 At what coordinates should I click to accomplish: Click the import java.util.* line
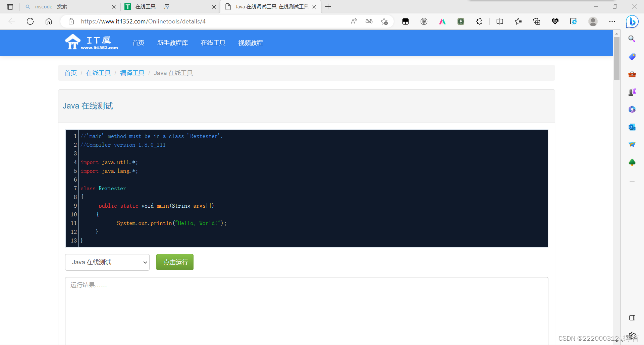click(x=109, y=162)
